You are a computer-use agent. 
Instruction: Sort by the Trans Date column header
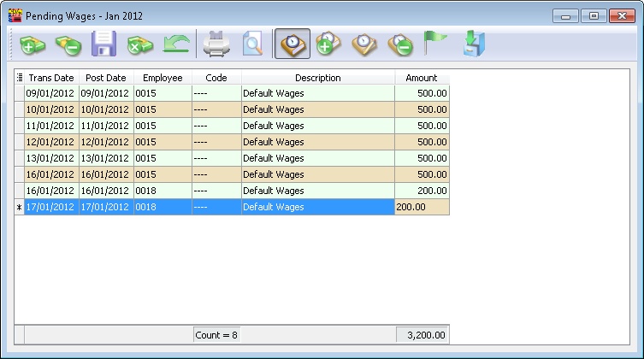pos(51,78)
